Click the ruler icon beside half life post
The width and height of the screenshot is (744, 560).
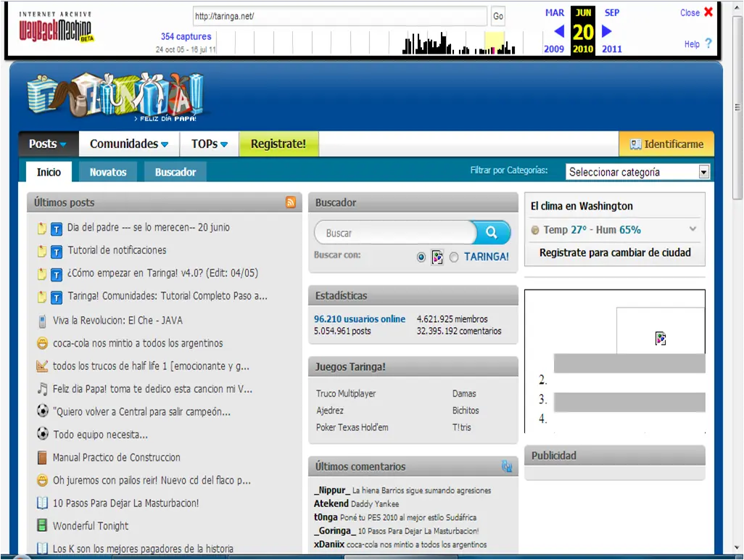(42, 366)
